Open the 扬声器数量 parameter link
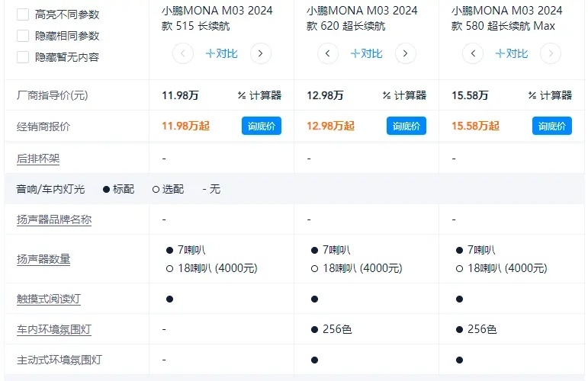This screenshot has width=588, height=381. [43, 259]
